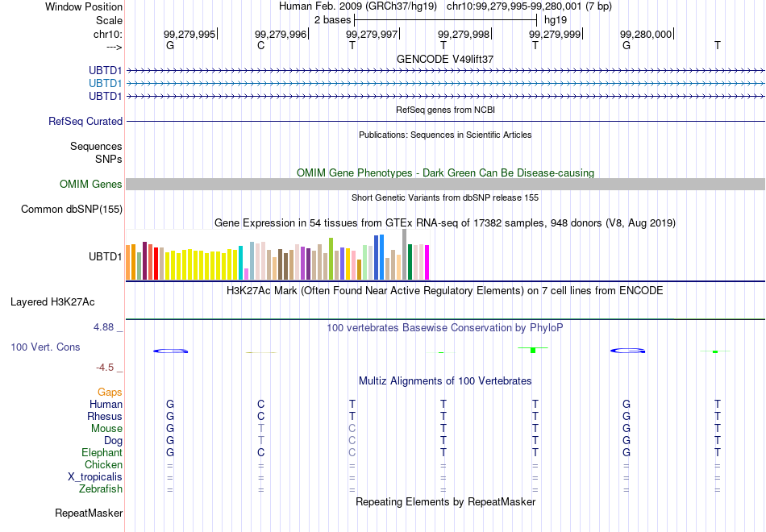Click the RefSeq Curated gene line
This screenshot has width=766, height=532.
(446, 121)
